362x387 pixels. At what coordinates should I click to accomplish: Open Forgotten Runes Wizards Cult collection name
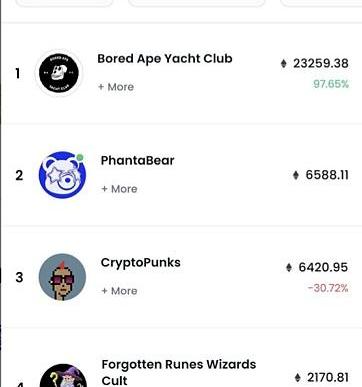click(x=179, y=372)
